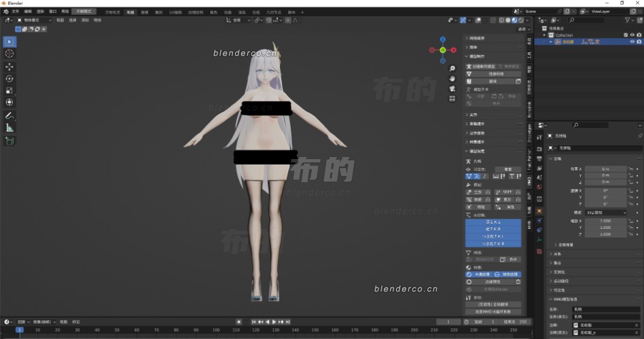The image size is (644, 339).
Task: Open the Scene properties tab icon
Action: (x=539, y=177)
